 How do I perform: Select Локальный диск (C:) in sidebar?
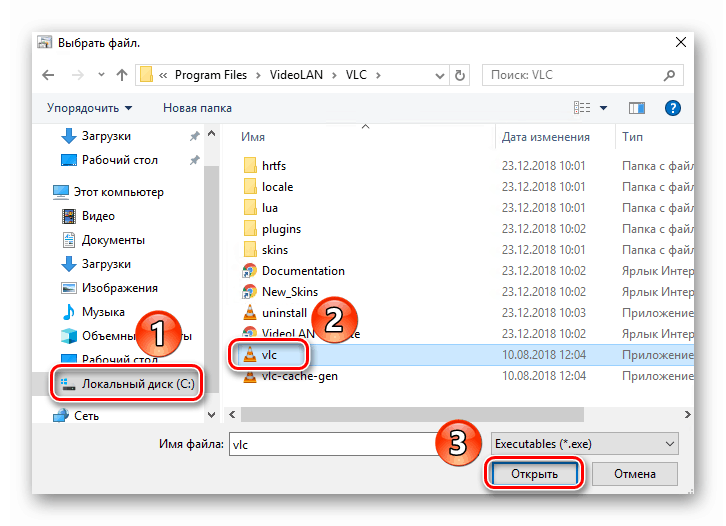tap(126, 384)
